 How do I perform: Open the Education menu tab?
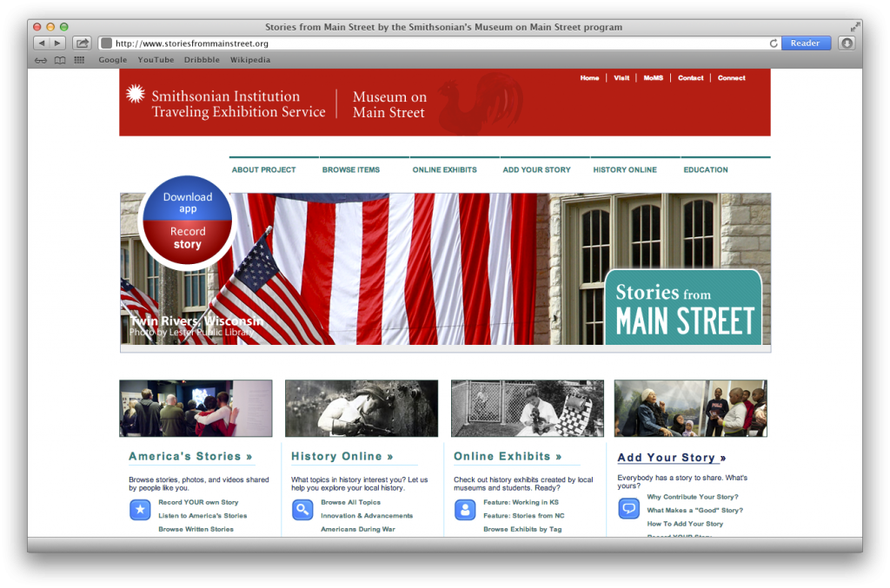click(706, 169)
